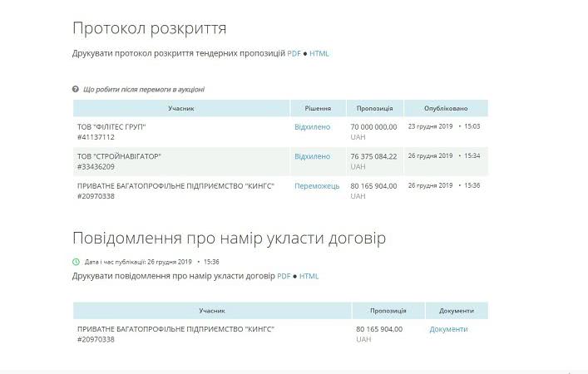Click 'Відхилено' decision for ФІЛІТЕС ГРУП
Image resolution: width=588 pixels, height=374 pixels.
tap(312, 127)
